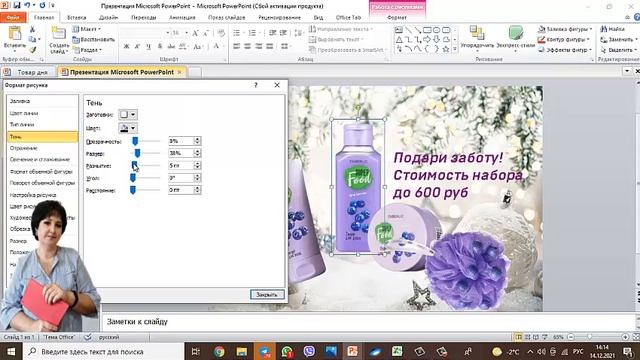640x360 pixels.
Task: Open the shadow color (Цвет) picker
Action: (128, 128)
